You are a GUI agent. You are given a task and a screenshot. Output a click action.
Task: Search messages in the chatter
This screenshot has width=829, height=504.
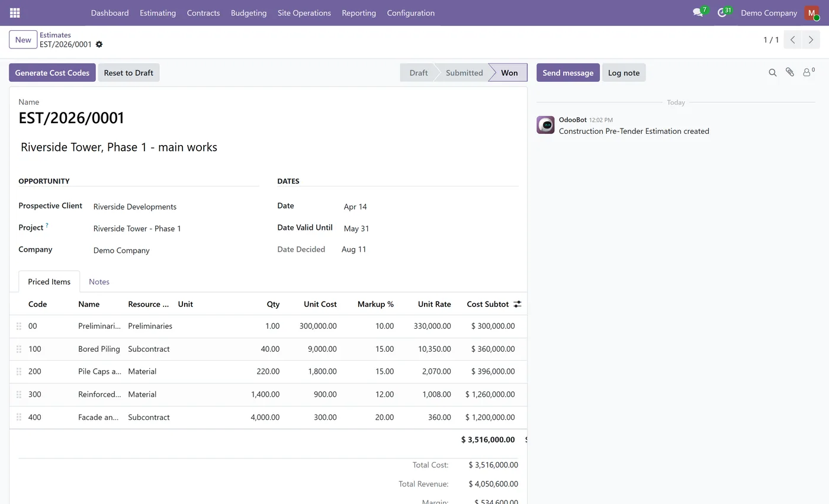772,73
